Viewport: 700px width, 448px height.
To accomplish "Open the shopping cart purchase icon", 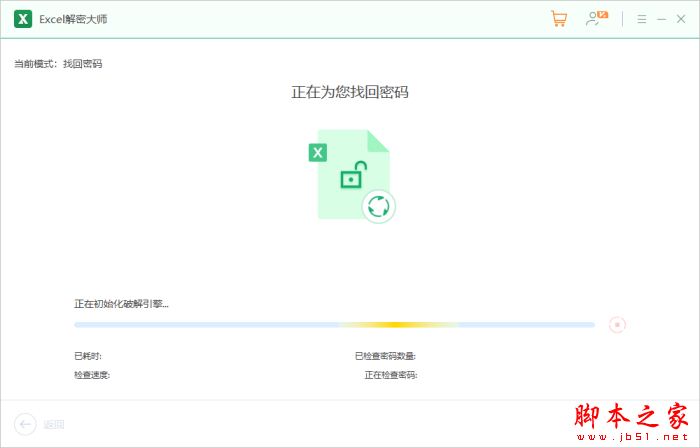I will click(x=559, y=19).
